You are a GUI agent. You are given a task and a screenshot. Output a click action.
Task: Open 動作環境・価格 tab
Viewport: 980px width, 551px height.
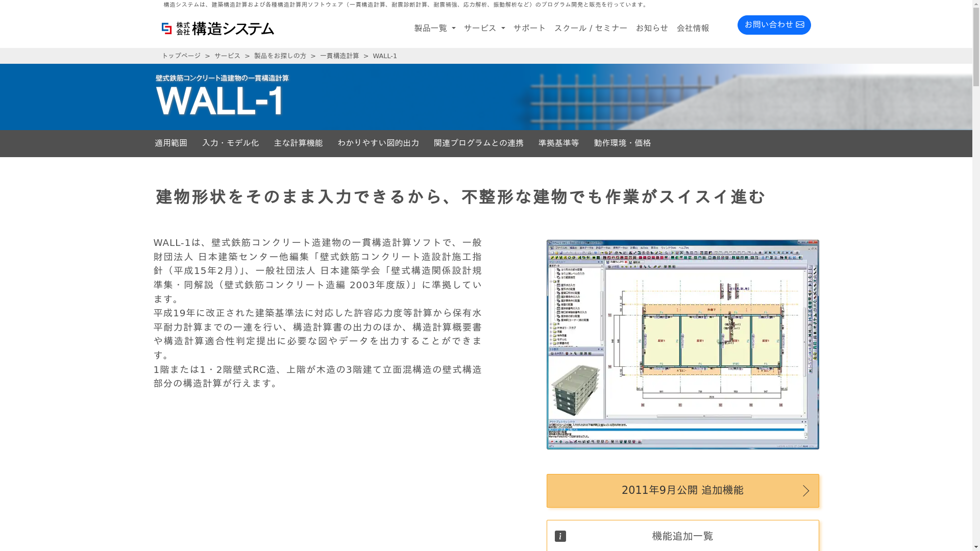[x=622, y=143]
